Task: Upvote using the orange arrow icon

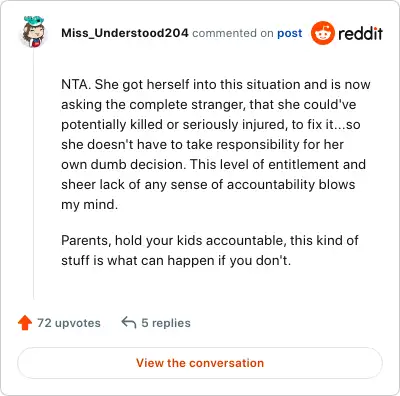Action: pos(25,323)
